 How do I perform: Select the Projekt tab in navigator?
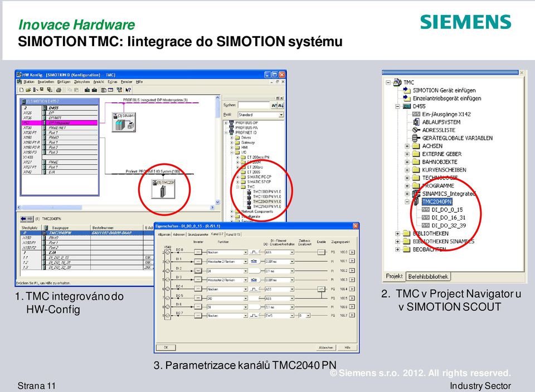(x=394, y=276)
